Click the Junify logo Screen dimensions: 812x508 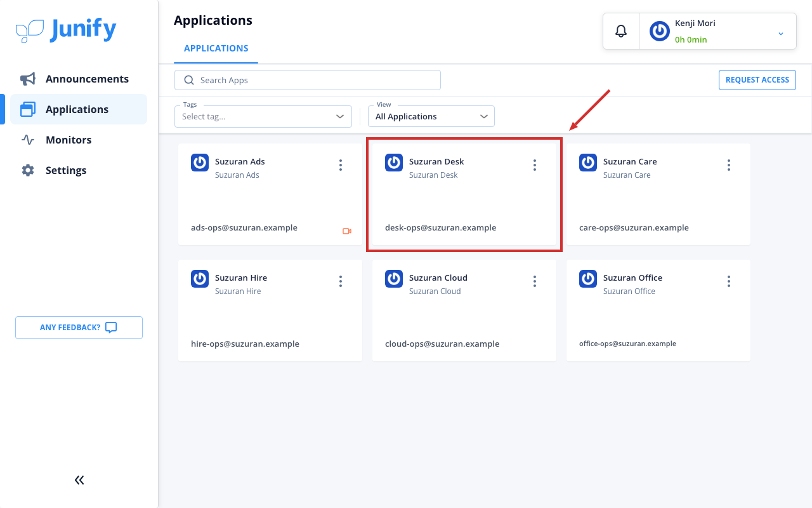pyautogui.click(x=66, y=30)
